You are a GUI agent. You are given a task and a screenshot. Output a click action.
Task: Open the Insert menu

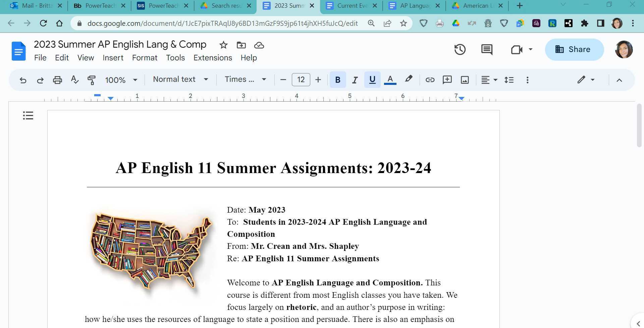pos(113,58)
